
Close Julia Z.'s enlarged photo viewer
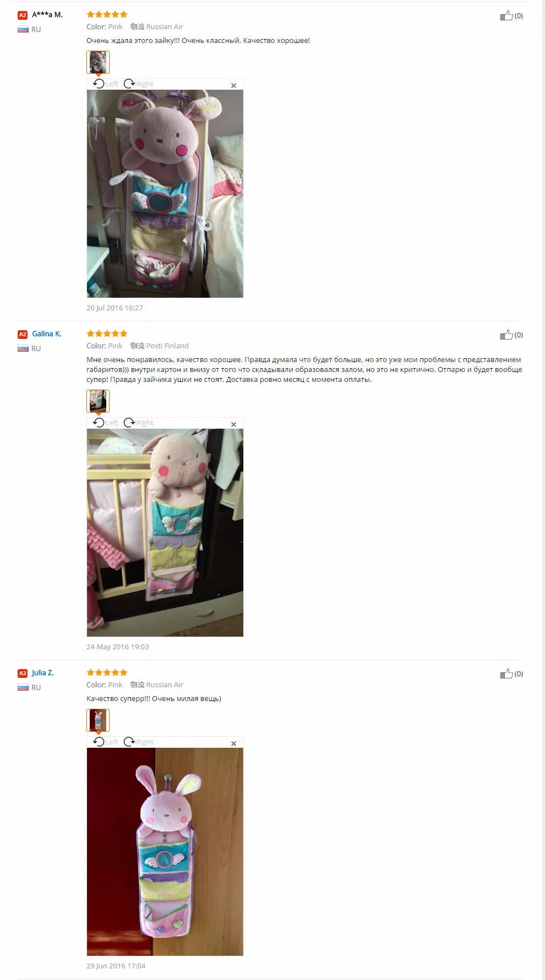click(x=233, y=743)
